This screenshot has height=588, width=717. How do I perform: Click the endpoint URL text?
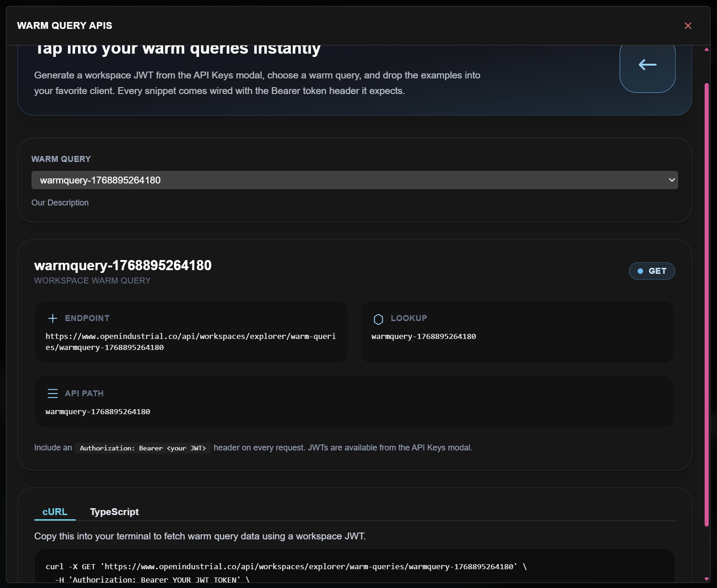click(x=191, y=342)
